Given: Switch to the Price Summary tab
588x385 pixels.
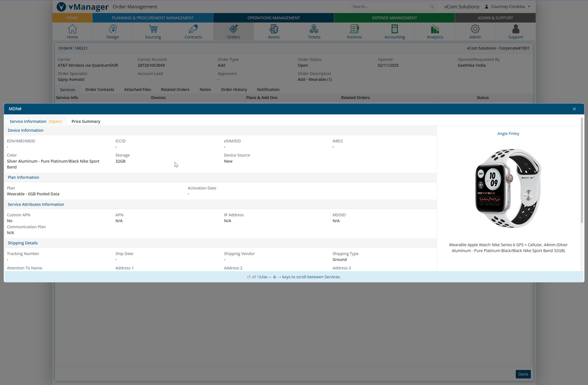Looking at the screenshot, I should [86, 122].
